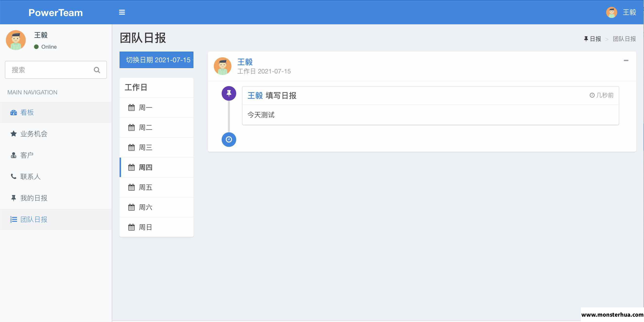Screen dimensions: 644x322
Task: Click 日报 breadcrumb link
Action: [592, 39]
